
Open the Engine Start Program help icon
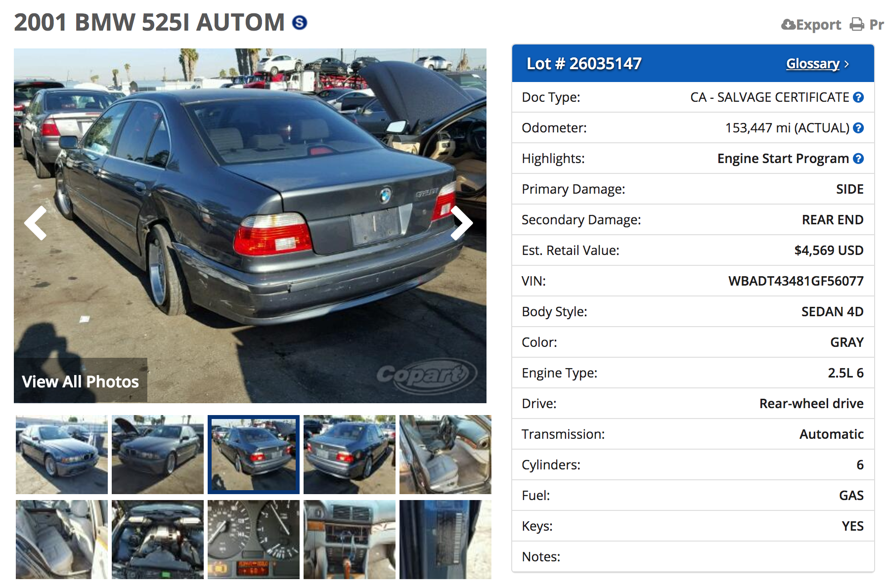coord(858,159)
